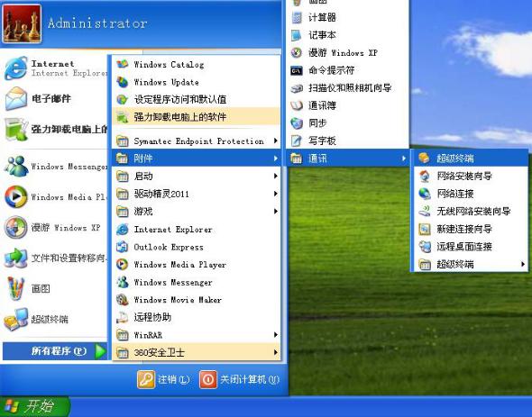532x417 pixels.
Task: Expand the 驱动精灵2011 submenu arrow
Action: tap(276, 194)
